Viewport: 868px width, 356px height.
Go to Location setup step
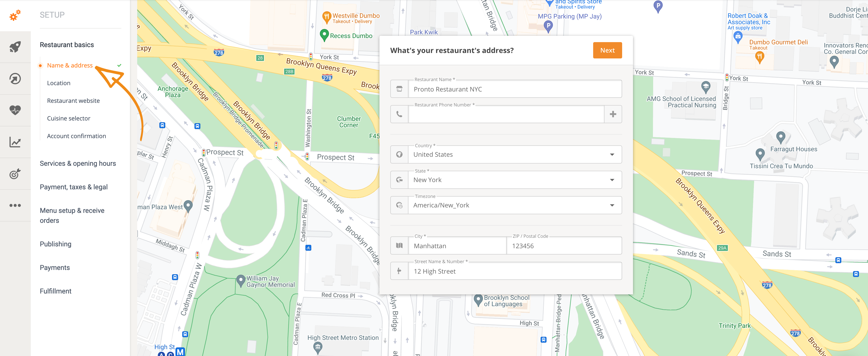[59, 83]
